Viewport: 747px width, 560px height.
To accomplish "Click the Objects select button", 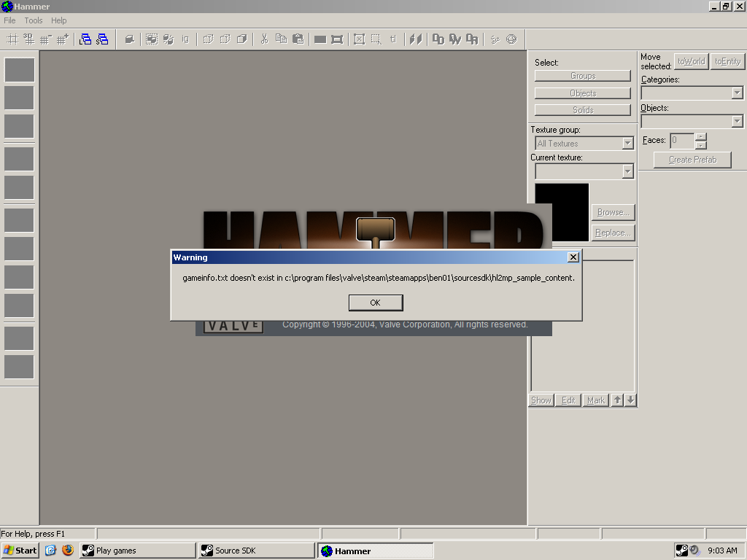I will pyautogui.click(x=583, y=93).
